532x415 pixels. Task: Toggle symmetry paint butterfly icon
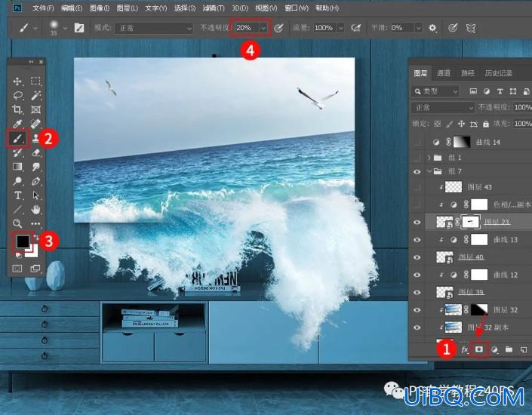(x=471, y=28)
